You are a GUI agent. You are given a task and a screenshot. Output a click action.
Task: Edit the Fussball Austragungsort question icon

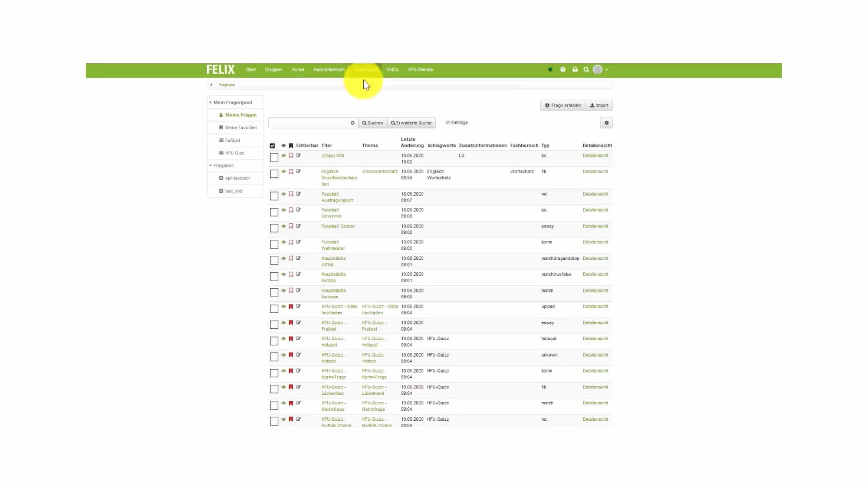(x=298, y=194)
